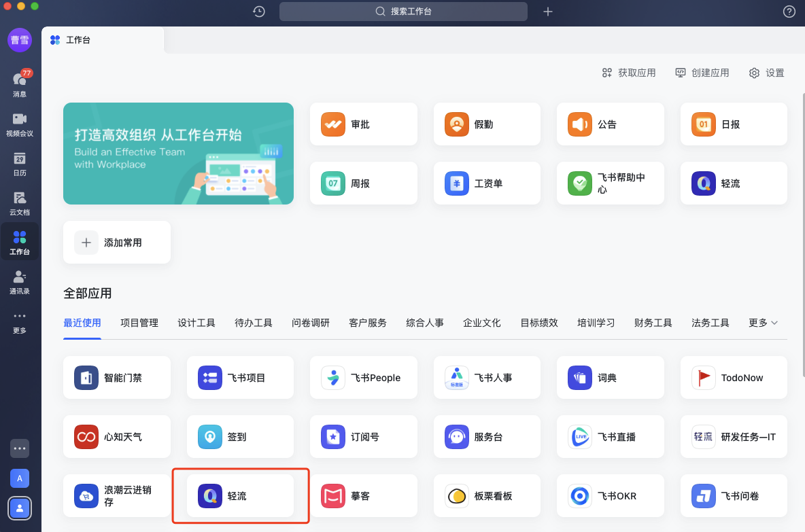Open 轻流 in the favorites section

(x=734, y=183)
